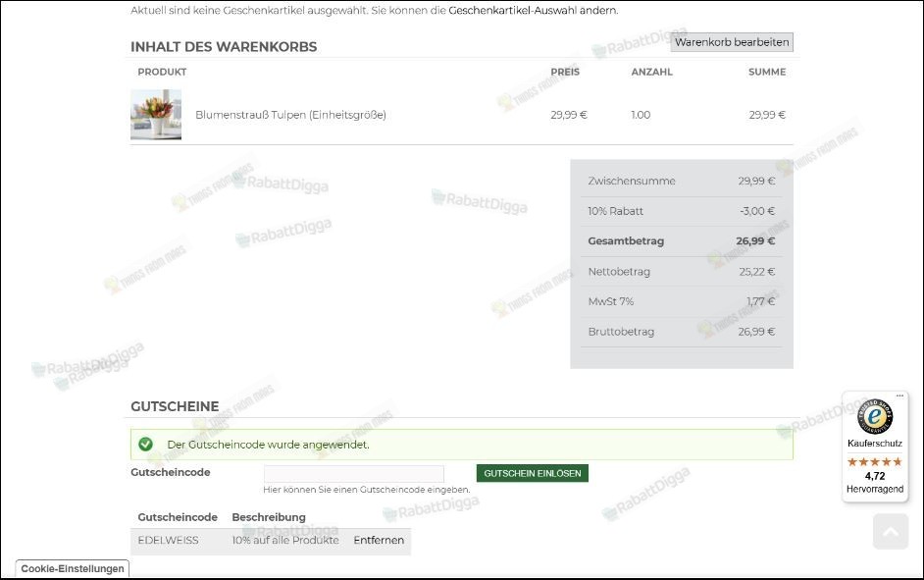Select the 'Der Gutscheincode wurde angewendet' message

(268, 445)
